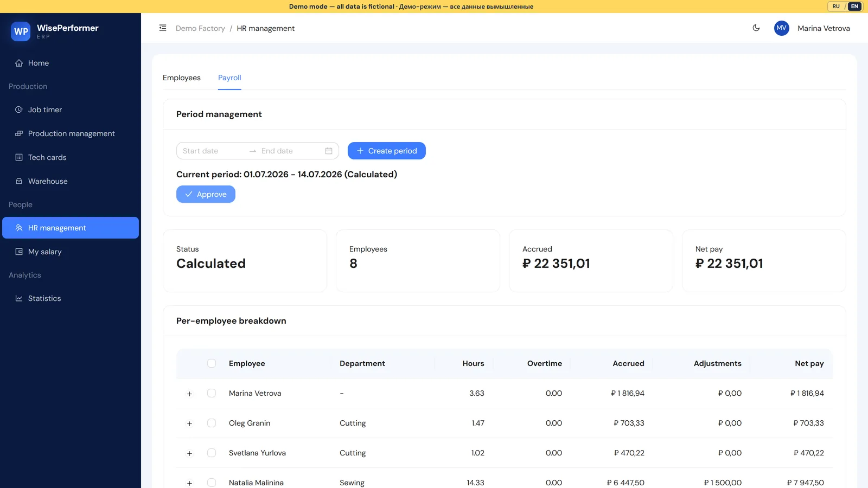Open My salary from the sidebar
868x488 pixels.
pos(71,252)
